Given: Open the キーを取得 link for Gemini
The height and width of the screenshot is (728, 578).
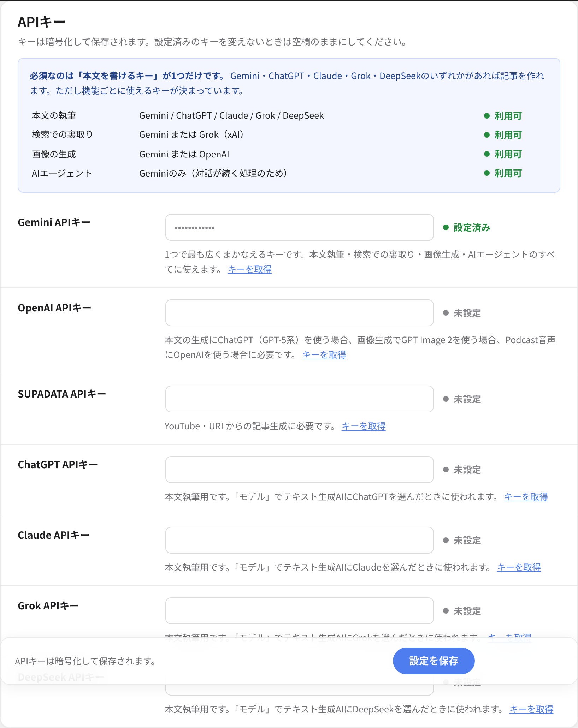Looking at the screenshot, I should [249, 269].
